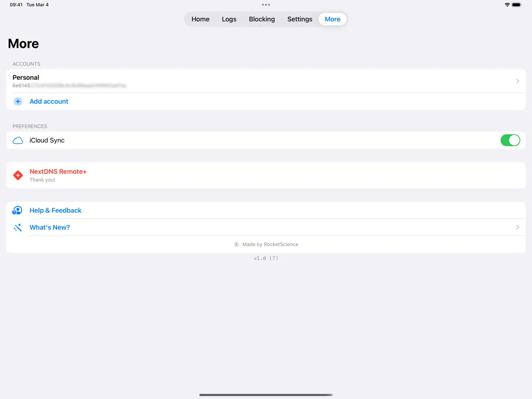Click the Tue Mar 4 date
The width and height of the screenshot is (532, 399).
tap(38, 5)
